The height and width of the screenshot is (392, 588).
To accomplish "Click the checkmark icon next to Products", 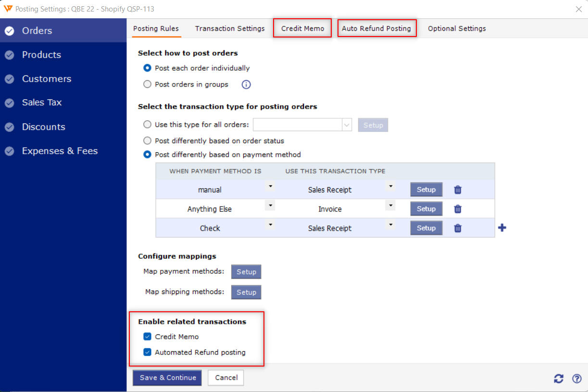I will point(10,55).
